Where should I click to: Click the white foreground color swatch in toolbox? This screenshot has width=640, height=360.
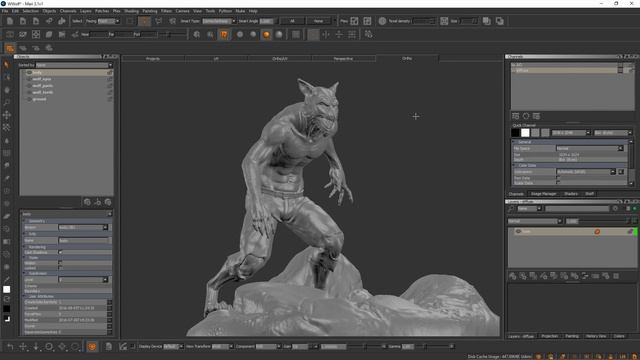7,289
